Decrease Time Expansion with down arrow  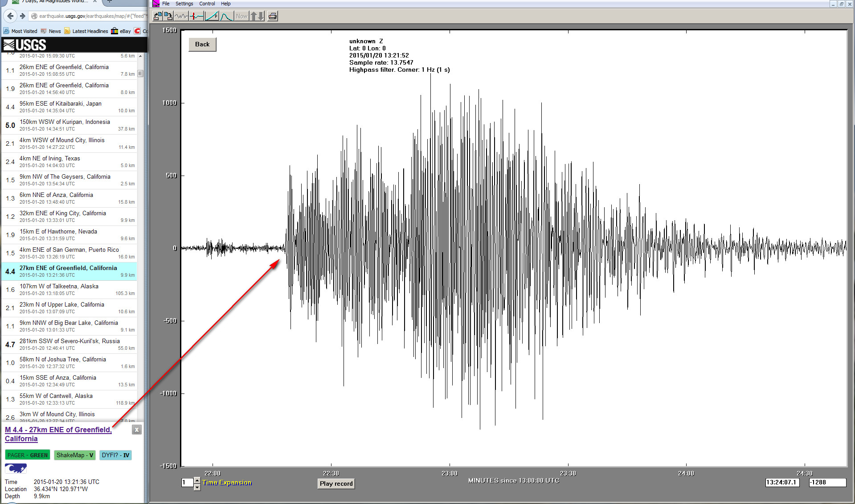point(197,487)
